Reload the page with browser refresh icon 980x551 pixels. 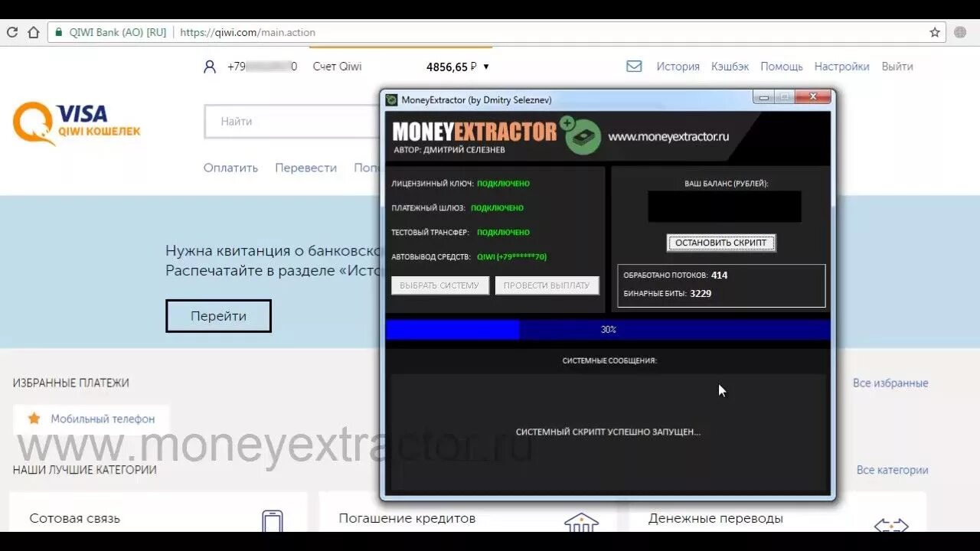(x=12, y=32)
